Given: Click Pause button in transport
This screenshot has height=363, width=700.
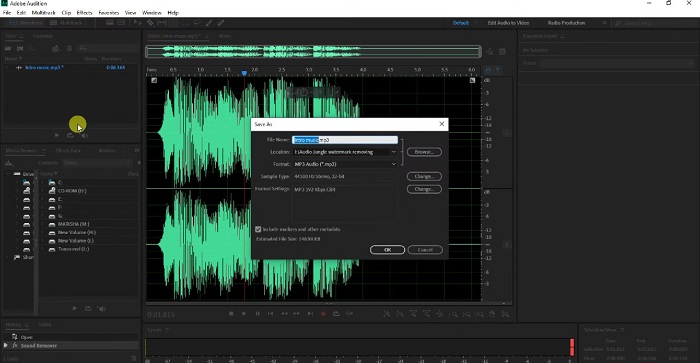Looking at the screenshot, I should click(x=257, y=314).
